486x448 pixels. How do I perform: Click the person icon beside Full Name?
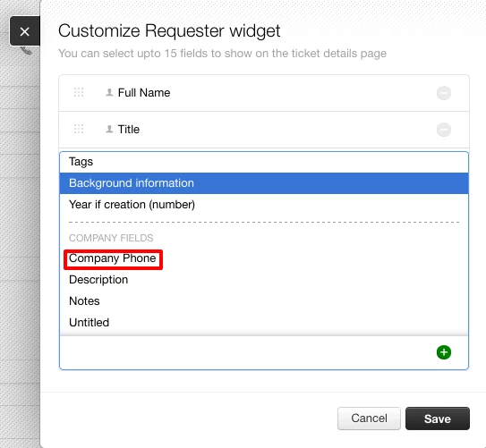109,92
